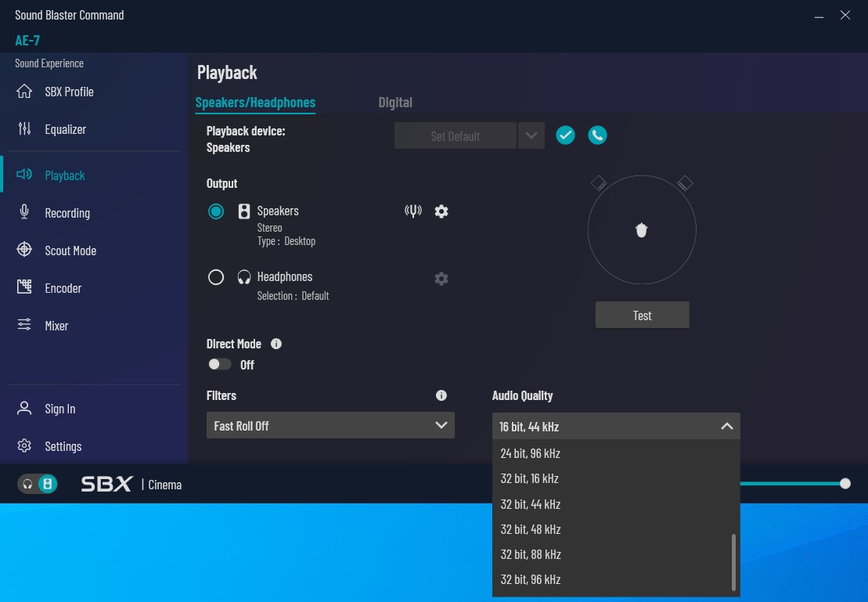868x602 pixels.
Task: Click the Settings gear icon in sidebar
Action: 24,445
